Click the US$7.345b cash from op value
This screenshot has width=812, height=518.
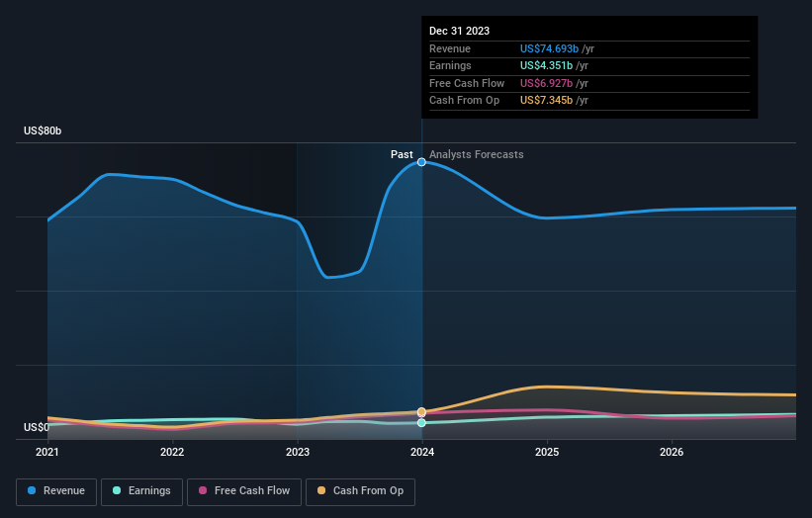pos(546,101)
